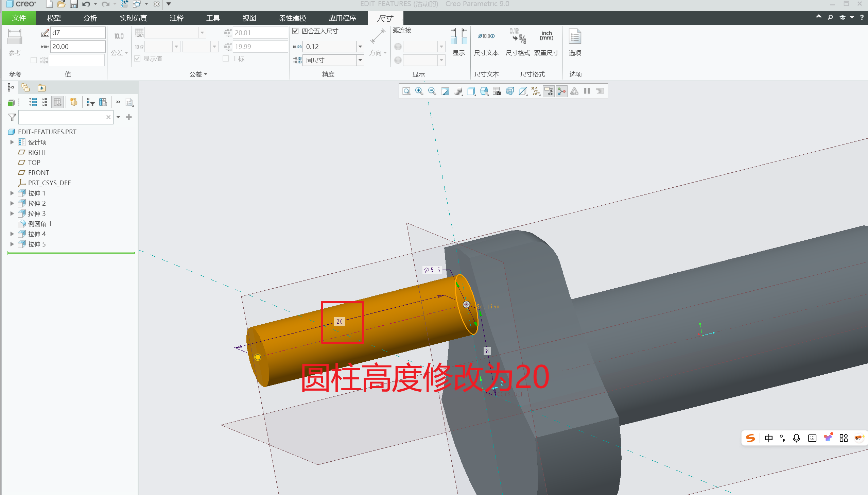The height and width of the screenshot is (495, 868).
Task: Click the Zoom Out magnifier icon
Action: 432,91
